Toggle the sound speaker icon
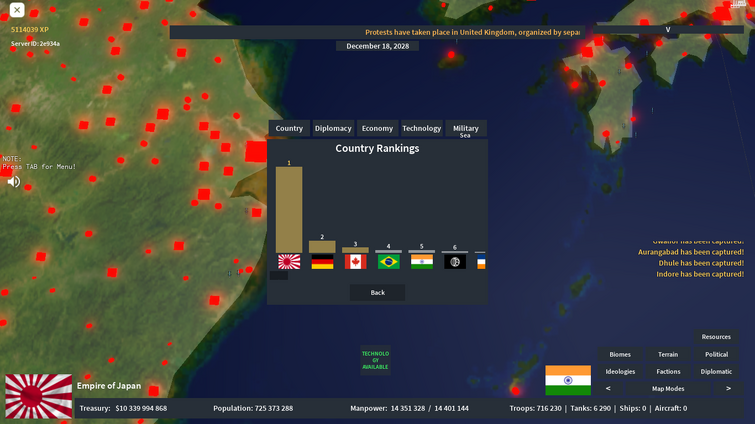This screenshot has height=424, width=755. (13, 181)
